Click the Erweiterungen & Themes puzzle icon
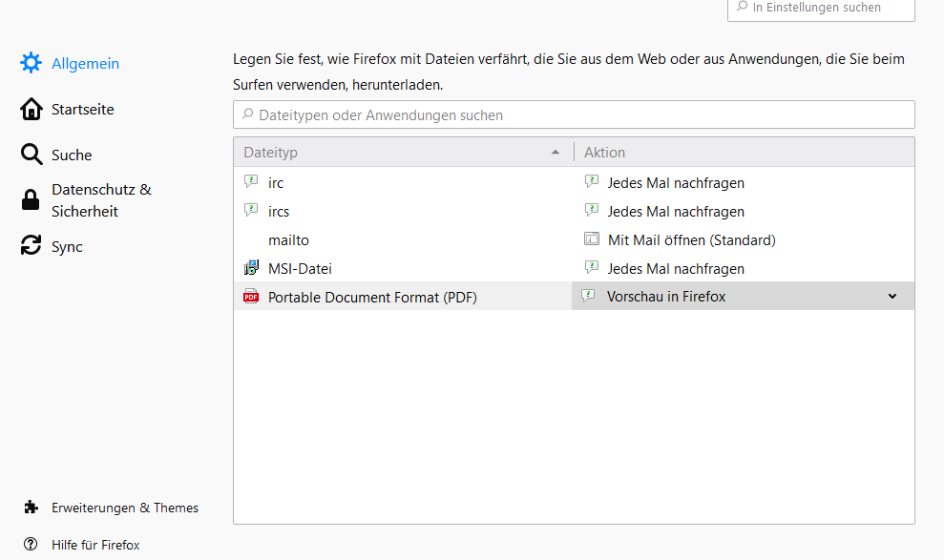This screenshot has width=944, height=560. (33, 508)
